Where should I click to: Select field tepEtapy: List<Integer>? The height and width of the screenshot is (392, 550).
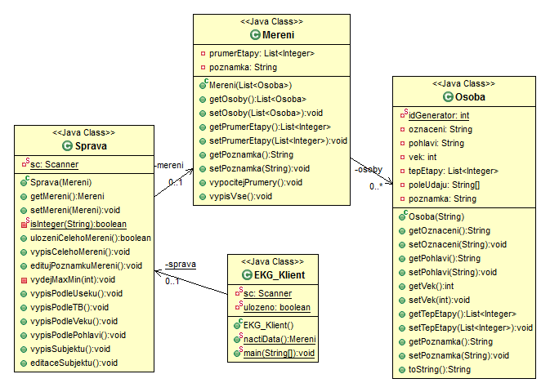(x=454, y=171)
